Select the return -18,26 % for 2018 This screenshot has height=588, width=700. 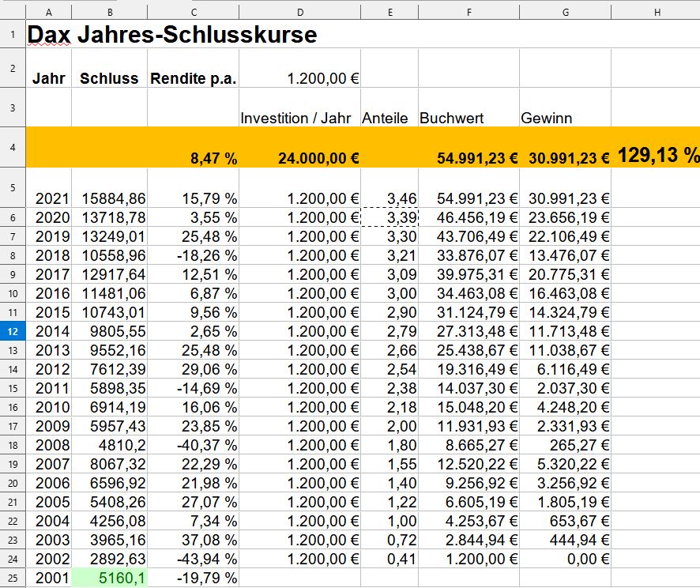pos(194,255)
